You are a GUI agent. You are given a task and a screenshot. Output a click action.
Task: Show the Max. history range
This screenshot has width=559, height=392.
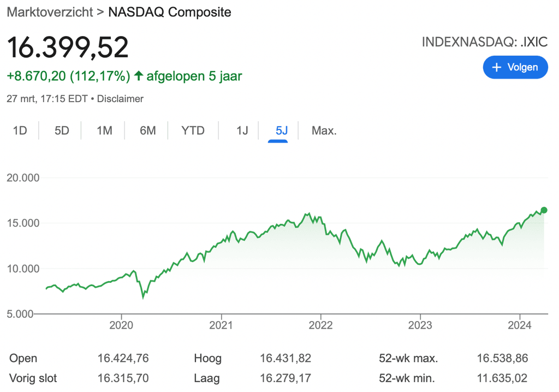click(x=324, y=130)
